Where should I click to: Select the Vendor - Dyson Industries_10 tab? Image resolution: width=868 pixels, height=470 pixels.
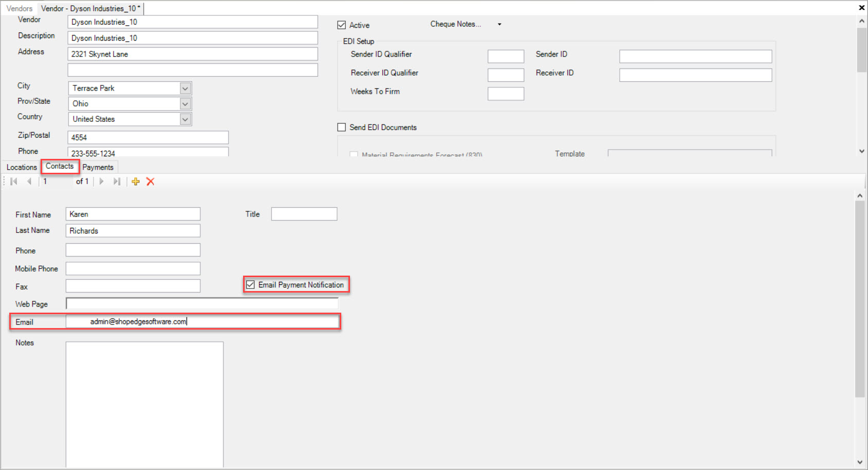[90, 8]
